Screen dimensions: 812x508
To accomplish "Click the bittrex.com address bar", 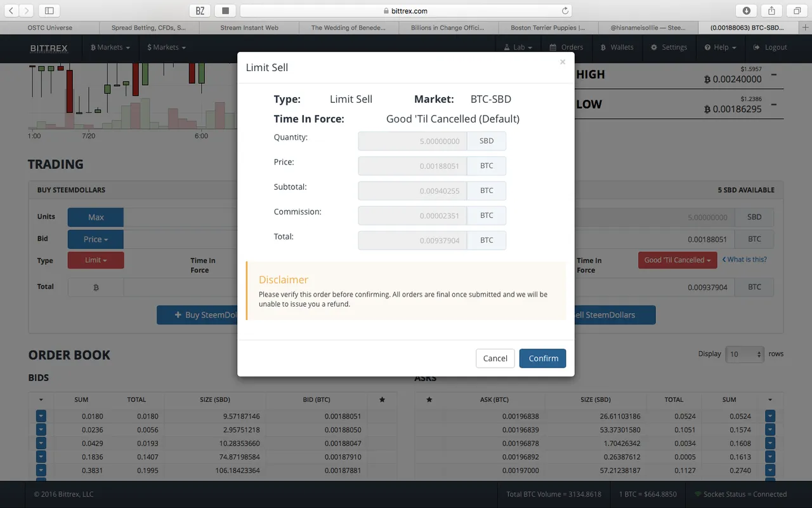I will tap(406, 11).
